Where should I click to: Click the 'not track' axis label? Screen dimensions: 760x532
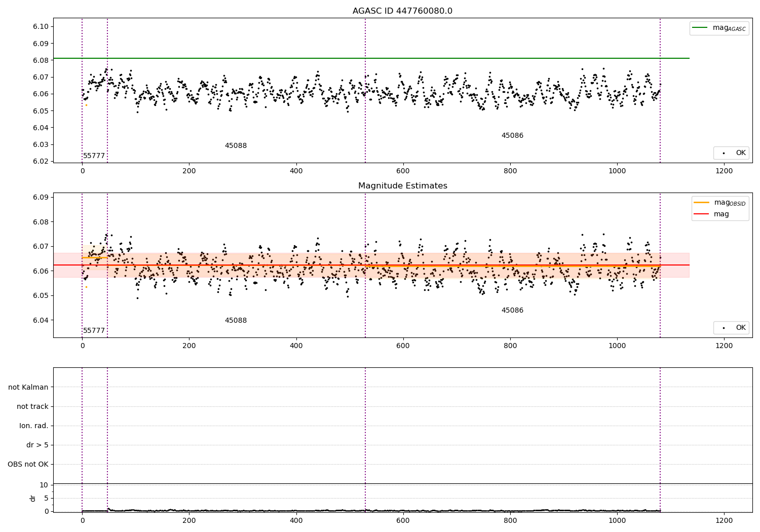click(x=32, y=406)
